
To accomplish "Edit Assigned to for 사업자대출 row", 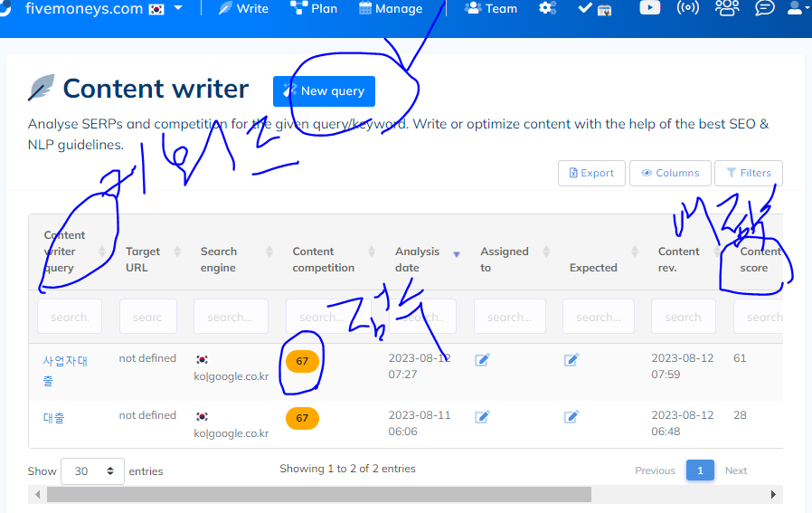I will (482, 359).
